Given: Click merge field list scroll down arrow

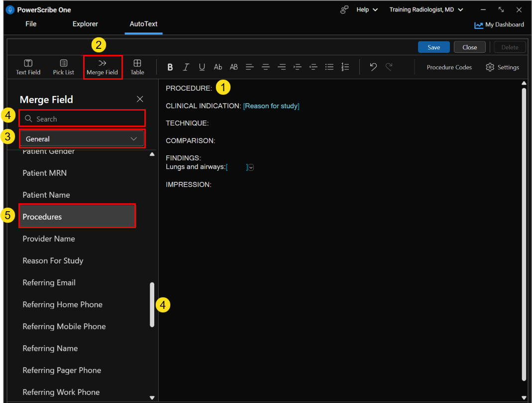Looking at the screenshot, I should [x=152, y=398].
